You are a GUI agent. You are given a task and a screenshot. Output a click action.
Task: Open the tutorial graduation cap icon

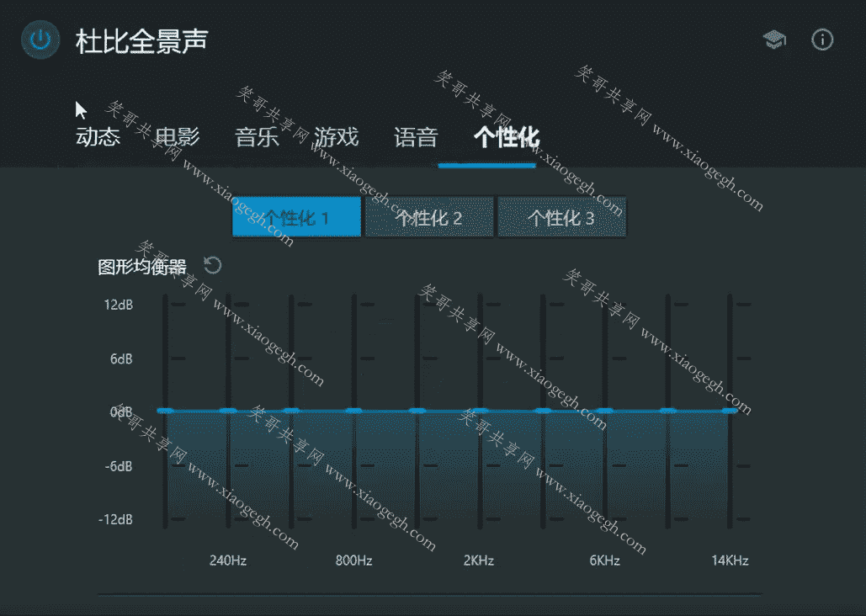click(x=774, y=40)
